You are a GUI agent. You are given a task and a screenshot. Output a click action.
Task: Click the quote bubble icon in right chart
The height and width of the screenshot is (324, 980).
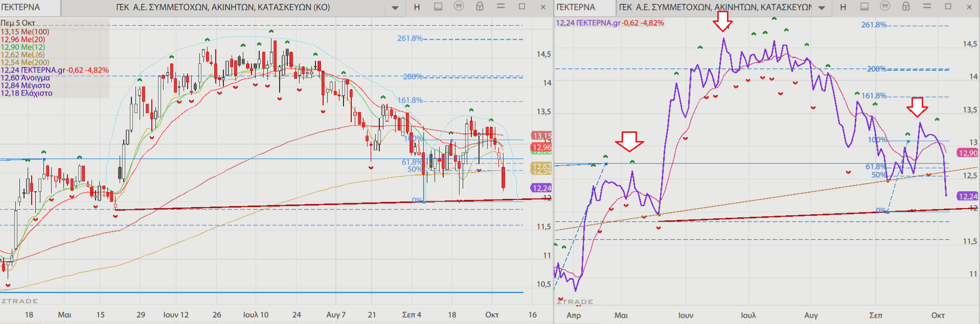(x=885, y=7)
